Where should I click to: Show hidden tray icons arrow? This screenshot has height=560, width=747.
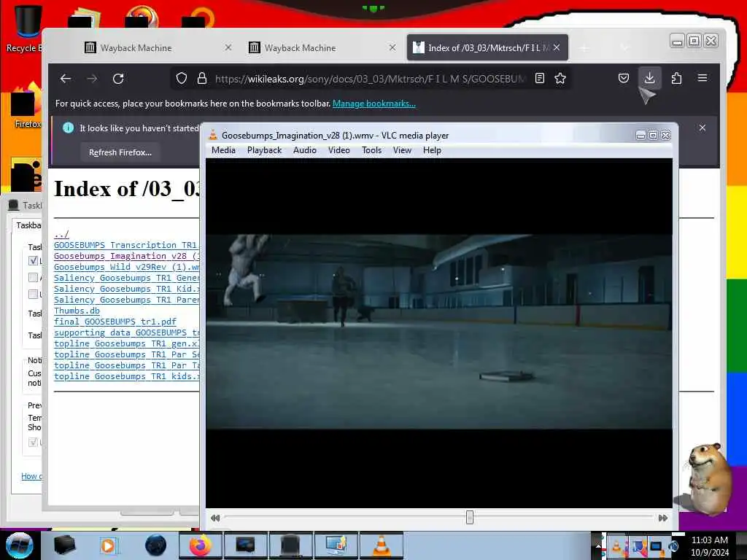point(597,545)
